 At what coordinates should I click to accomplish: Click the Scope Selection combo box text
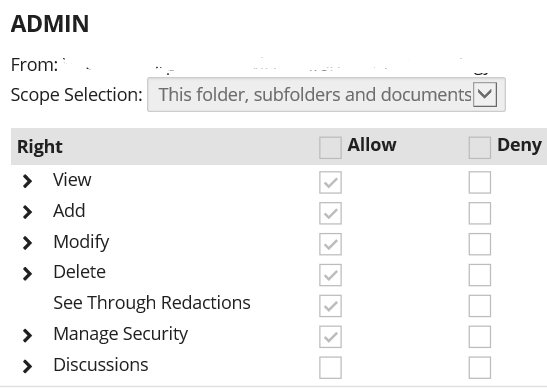pos(315,95)
